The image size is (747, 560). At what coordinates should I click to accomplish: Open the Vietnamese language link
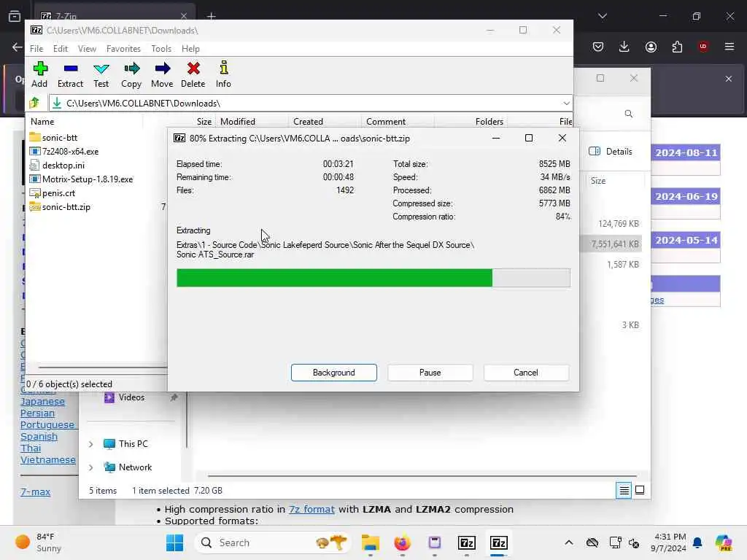47,460
